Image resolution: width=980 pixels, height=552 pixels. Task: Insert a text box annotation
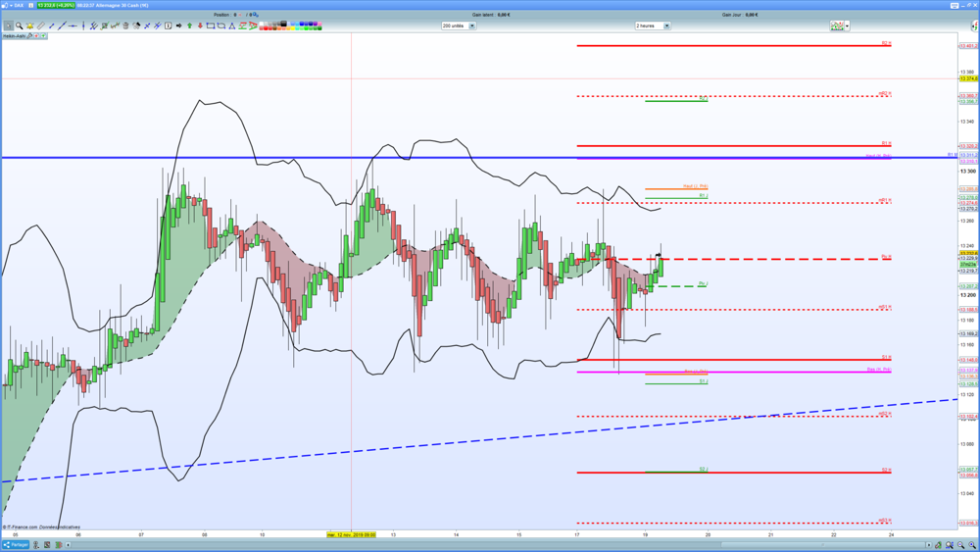(169, 25)
